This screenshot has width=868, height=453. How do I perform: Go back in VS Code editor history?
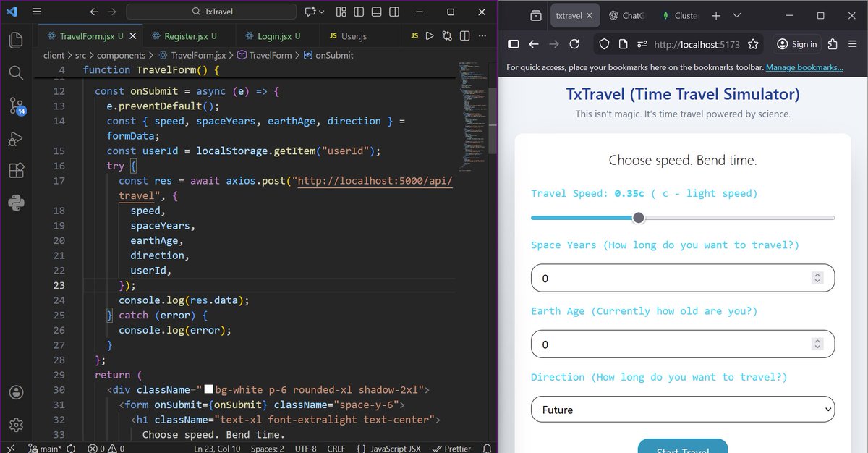click(x=94, y=12)
